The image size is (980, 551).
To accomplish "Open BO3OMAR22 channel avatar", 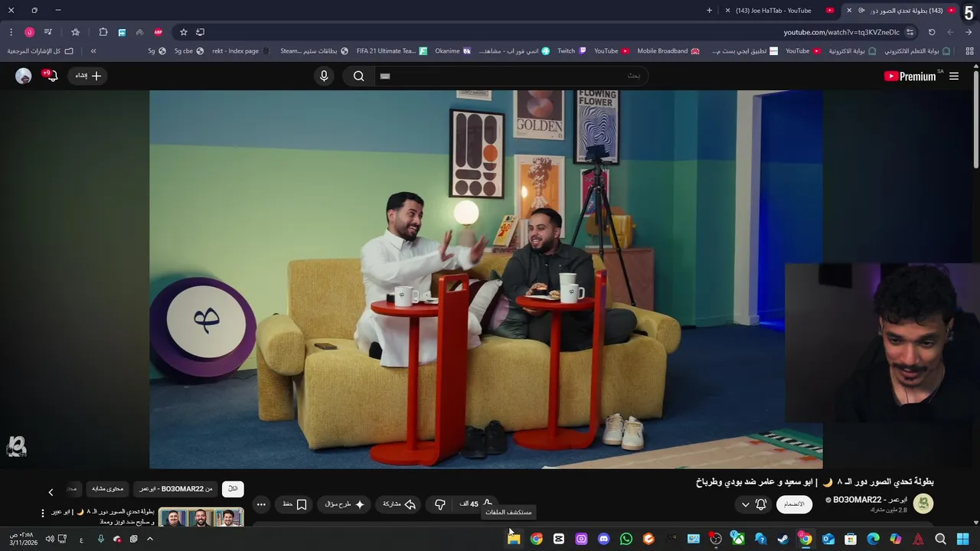I will [x=923, y=504].
